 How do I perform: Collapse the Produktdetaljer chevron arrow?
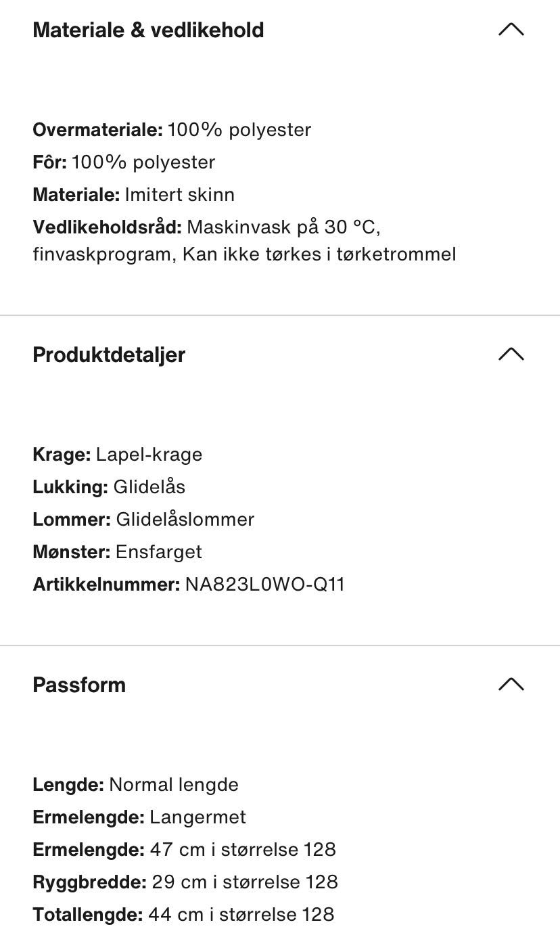511,354
